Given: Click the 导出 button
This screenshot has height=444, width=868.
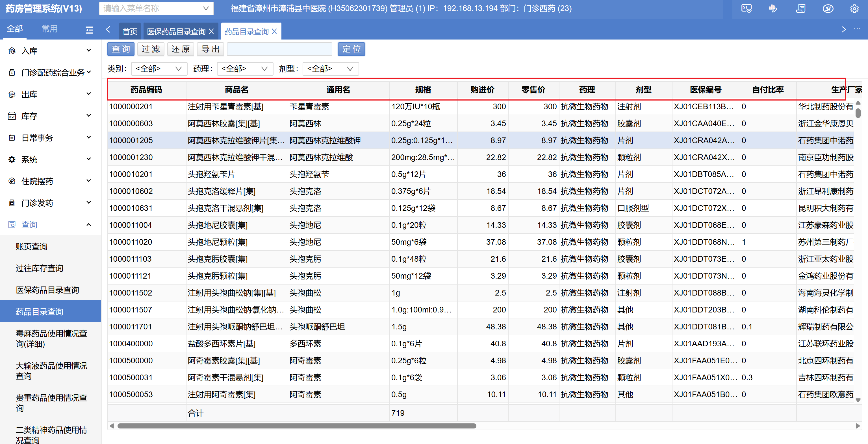Looking at the screenshot, I should coord(210,49).
